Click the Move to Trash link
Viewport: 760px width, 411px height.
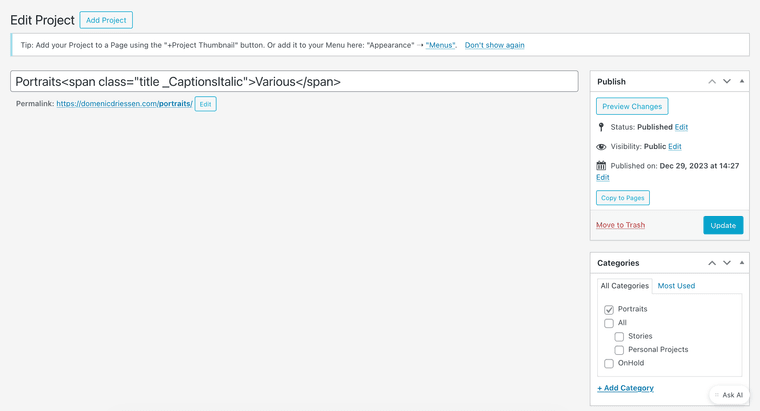[x=620, y=225]
